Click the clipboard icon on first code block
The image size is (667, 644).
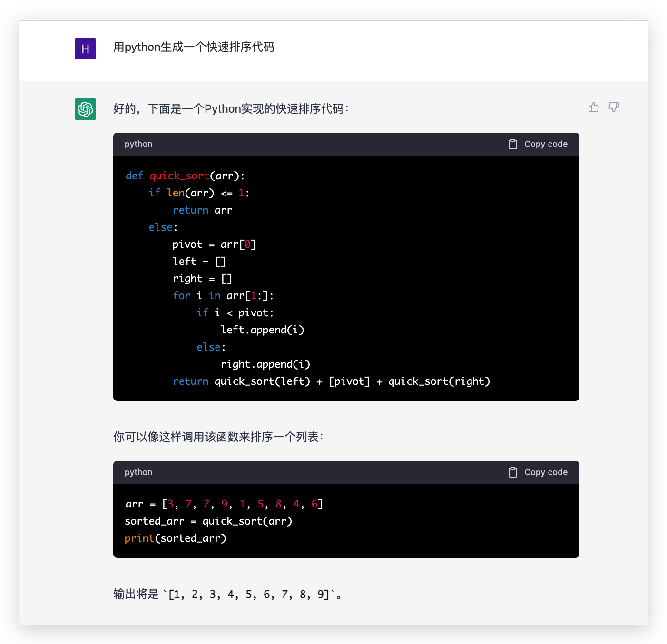(513, 144)
